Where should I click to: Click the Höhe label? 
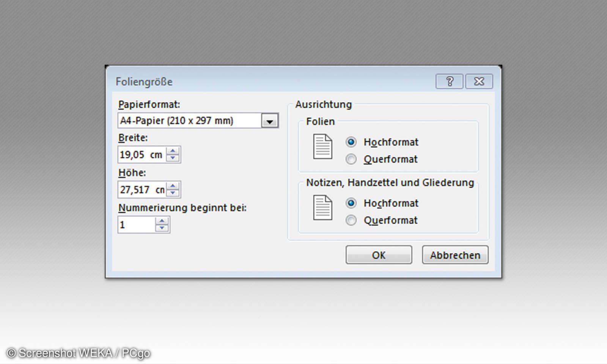(132, 173)
